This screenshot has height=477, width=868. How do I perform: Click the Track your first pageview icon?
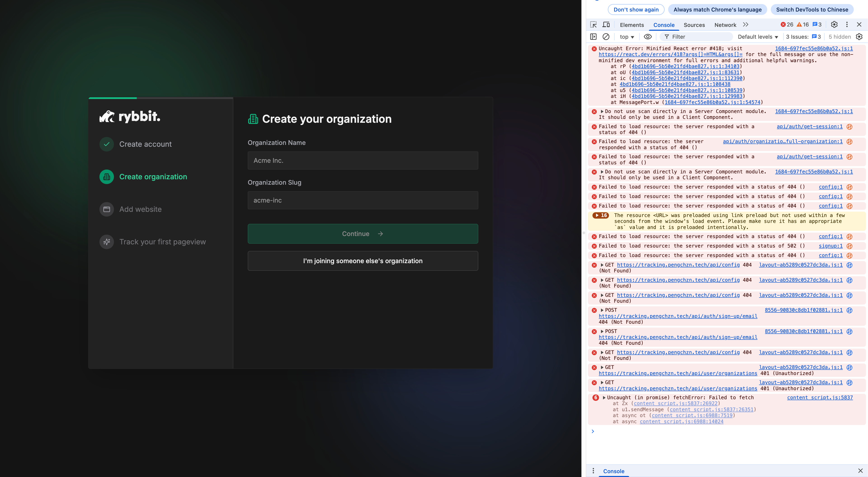[106, 242]
